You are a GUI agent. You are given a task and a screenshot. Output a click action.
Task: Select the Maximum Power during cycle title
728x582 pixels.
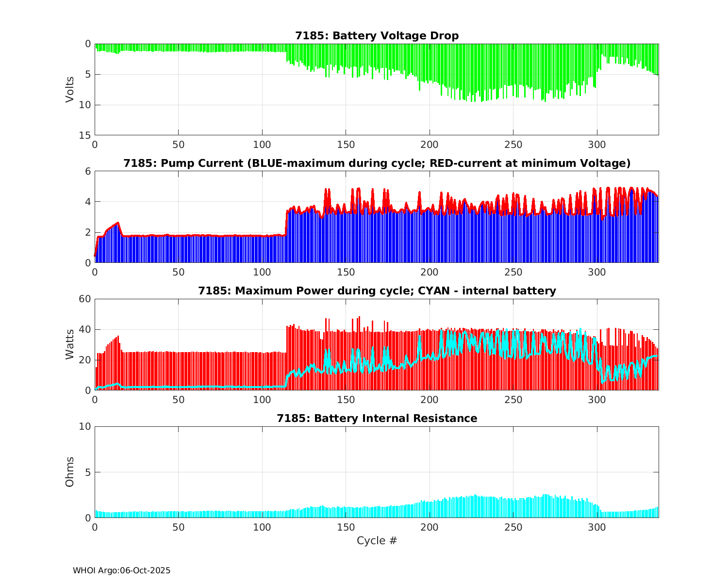[377, 291]
